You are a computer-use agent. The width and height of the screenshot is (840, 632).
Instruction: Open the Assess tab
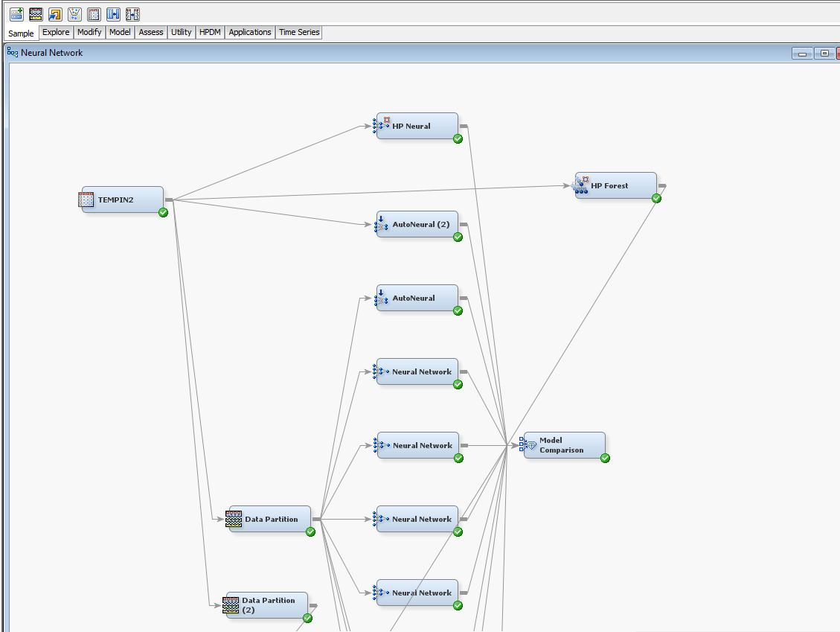(150, 32)
